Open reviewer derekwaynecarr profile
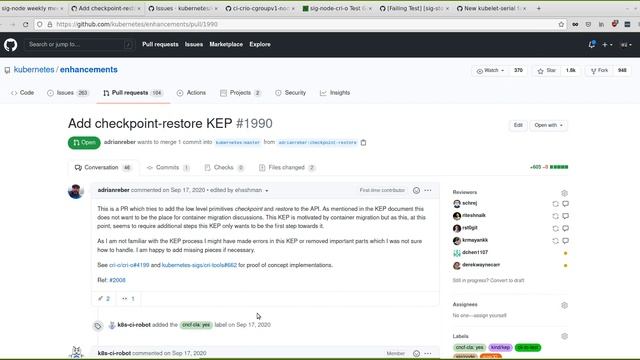The width and height of the screenshot is (640, 360). (481, 265)
